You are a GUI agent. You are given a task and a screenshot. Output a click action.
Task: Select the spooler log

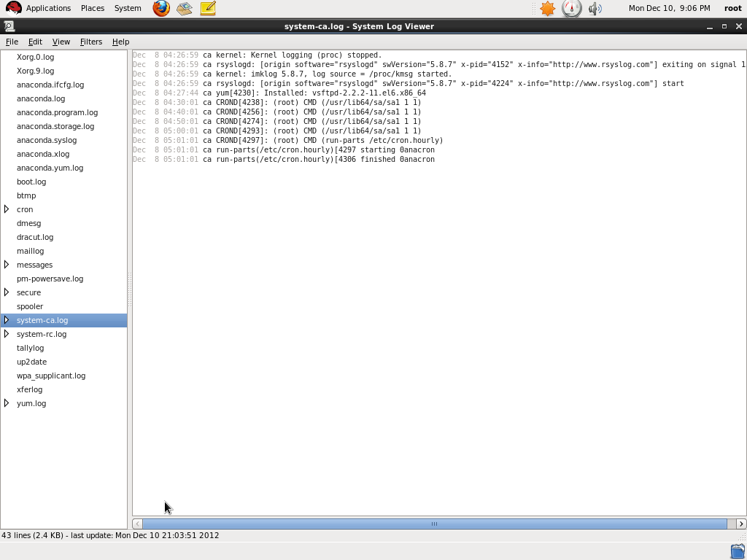pyautogui.click(x=29, y=306)
